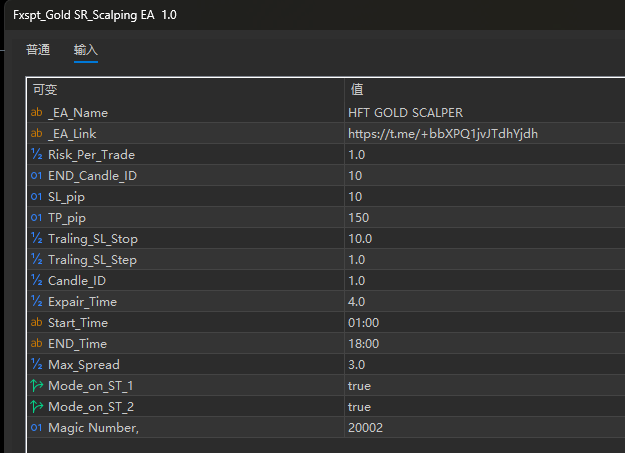
Task: Click the 值 column header
Action: pos(357,89)
